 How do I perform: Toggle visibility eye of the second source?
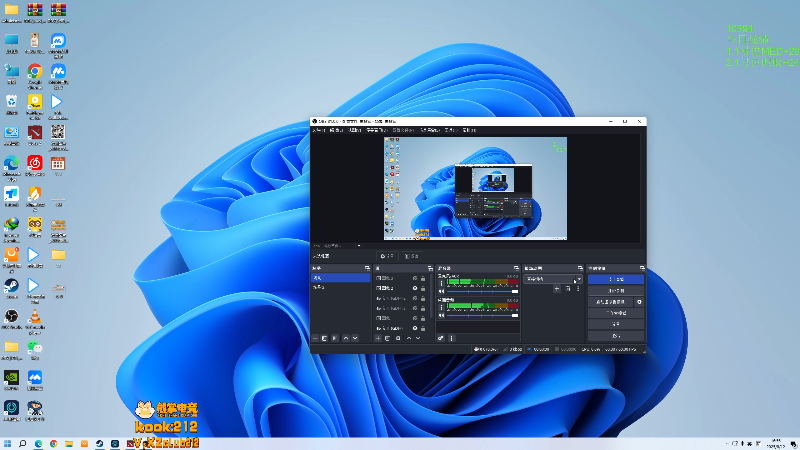coord(415,288)
